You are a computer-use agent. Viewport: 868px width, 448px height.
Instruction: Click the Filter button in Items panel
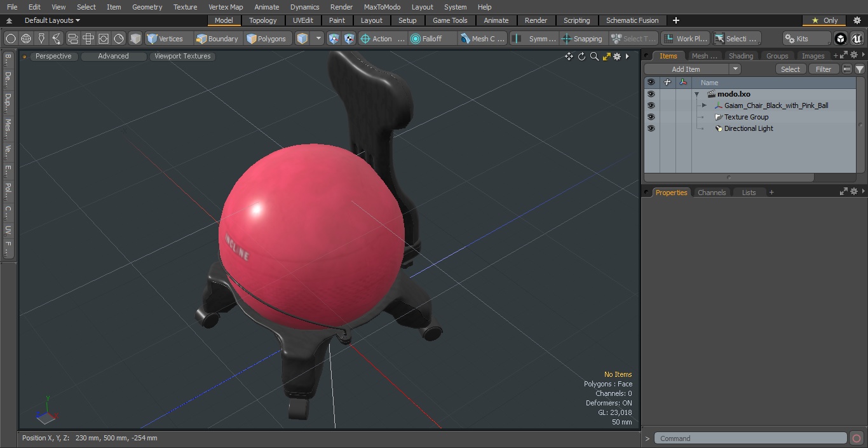(x=824, y=69)
